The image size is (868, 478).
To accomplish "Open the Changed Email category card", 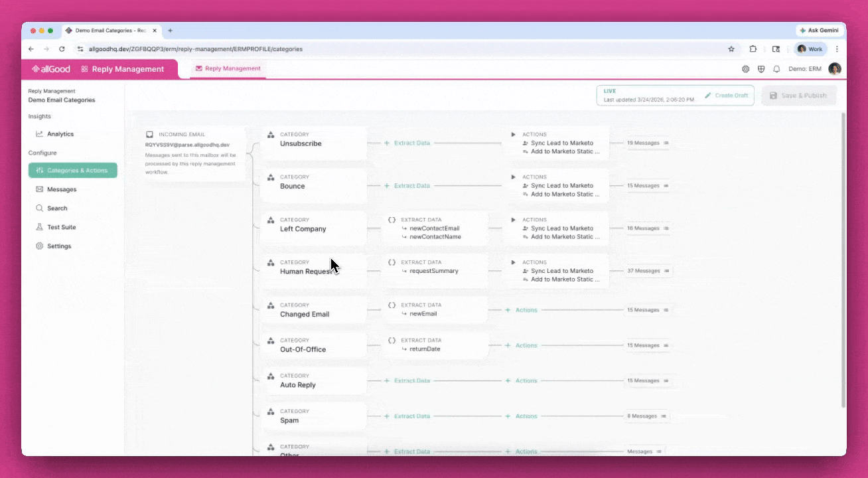I will pyautogui.click(x=315, y=310).
